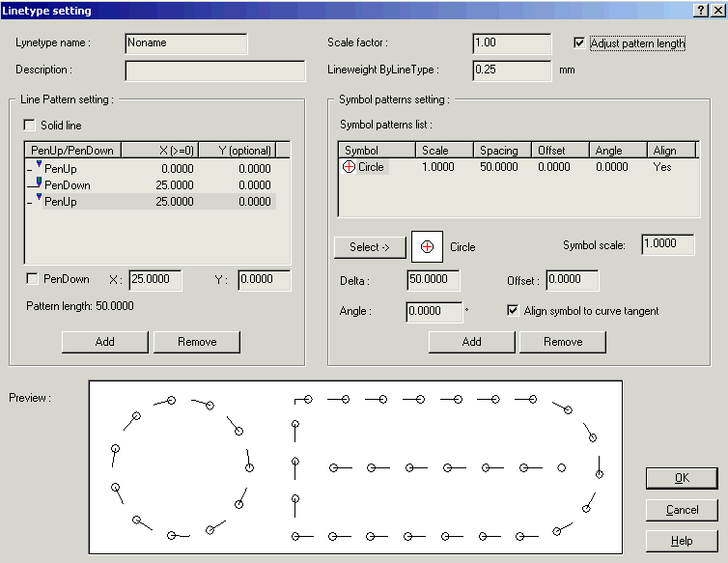This screenshot has height=563, width=728.
Task: Select the first PenUp row at 0.0000
Action: (x=151, y=169)
